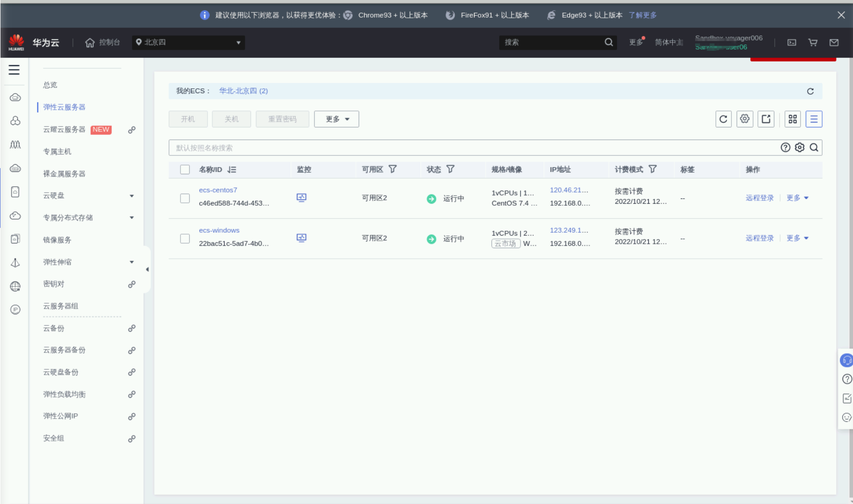The width and height of the screenshot is (853, 504).
Task: Open 云耀云服务器 in the sidebar
Action: [x=64, y=129]
